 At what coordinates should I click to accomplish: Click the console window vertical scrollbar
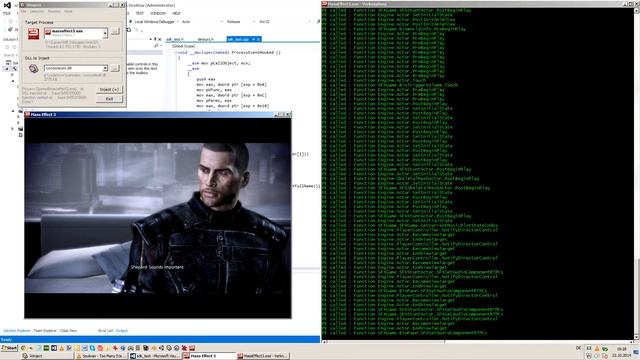click(x=637, y=174)
